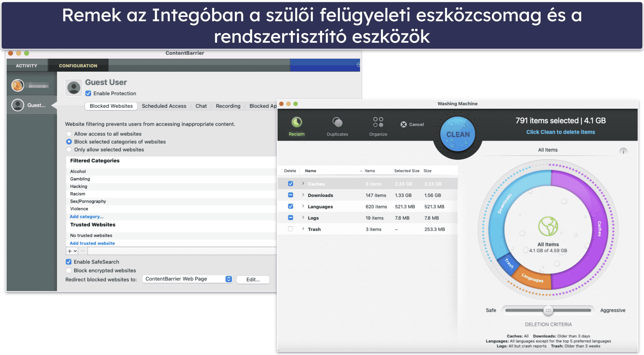Click 'Click Clean to delete items' link

pyautogui.click(x=560, y=132)
